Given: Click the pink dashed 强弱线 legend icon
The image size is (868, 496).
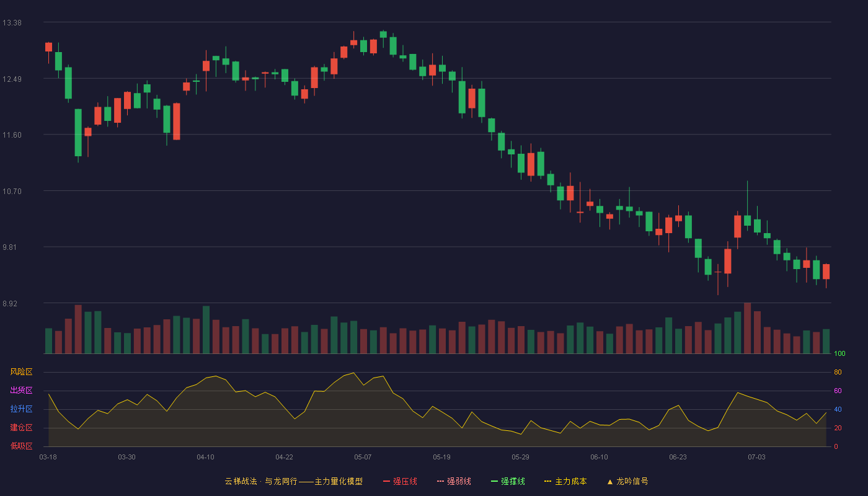Looking at the screenshot, I should pos(440,481).
